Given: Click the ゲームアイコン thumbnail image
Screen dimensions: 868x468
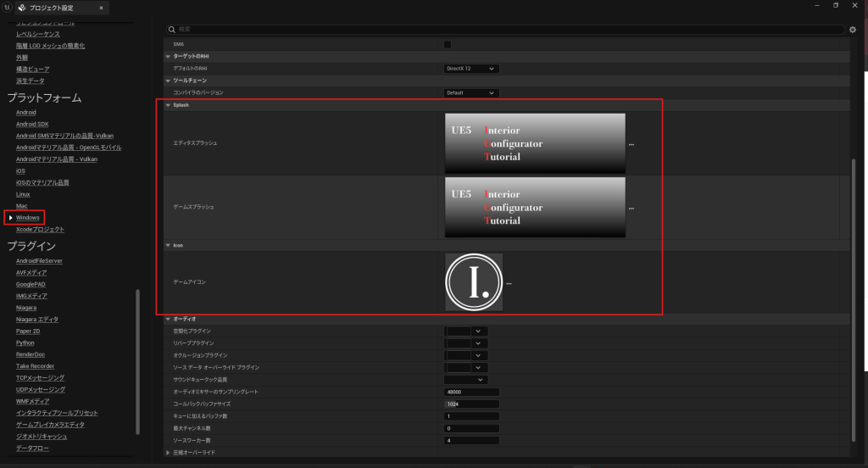Looking at the screenshot, I should coord(474,282).
